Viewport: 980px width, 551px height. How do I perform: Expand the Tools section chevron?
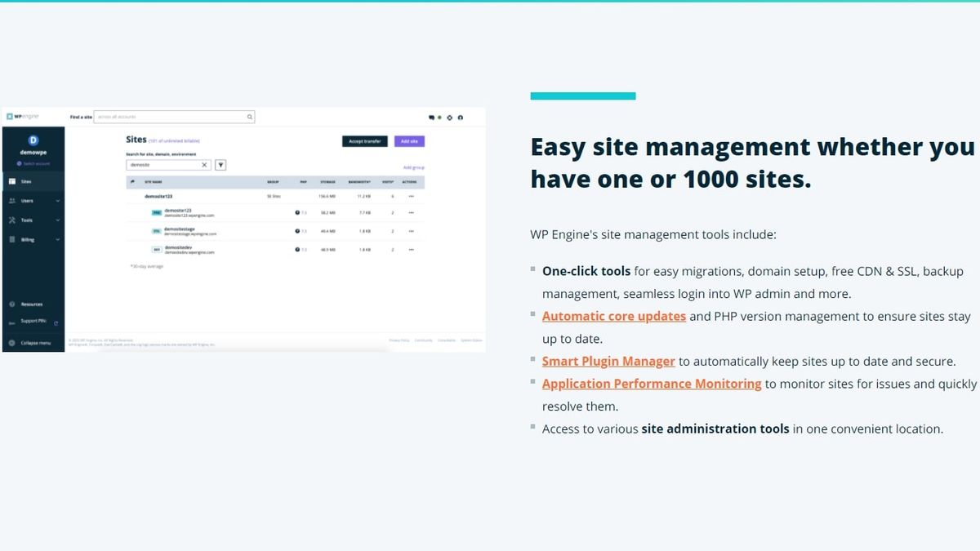tap(57, 220)
